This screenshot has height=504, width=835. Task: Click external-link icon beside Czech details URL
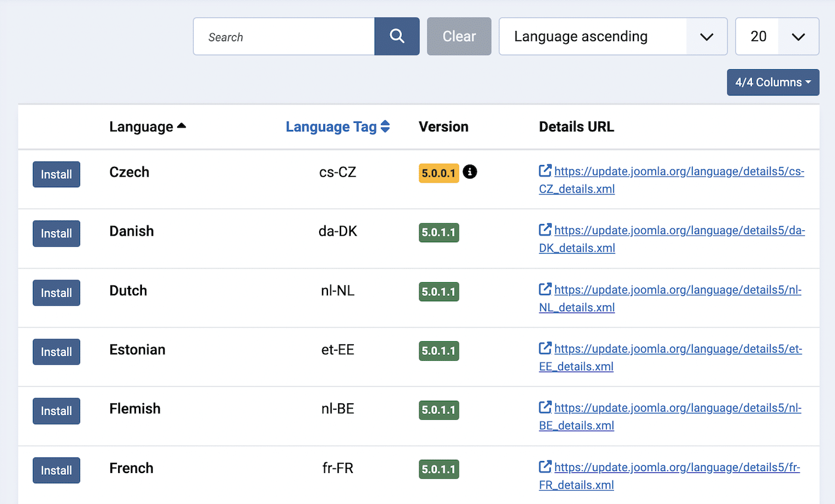point(545,171)
